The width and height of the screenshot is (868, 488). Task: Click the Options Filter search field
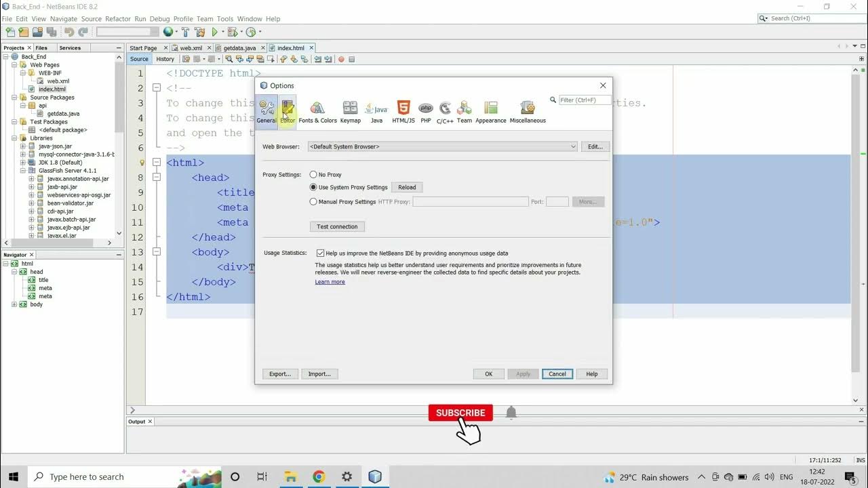point(585,100)
